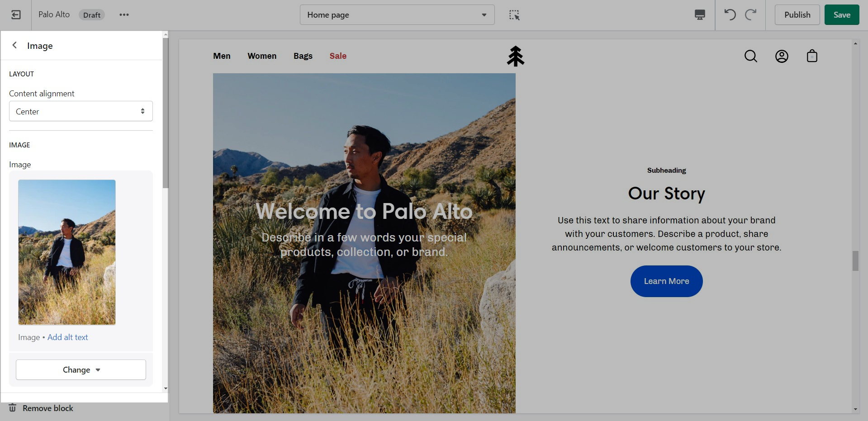Select the image thumbnail in sidebar

click(x=67, y=252)
